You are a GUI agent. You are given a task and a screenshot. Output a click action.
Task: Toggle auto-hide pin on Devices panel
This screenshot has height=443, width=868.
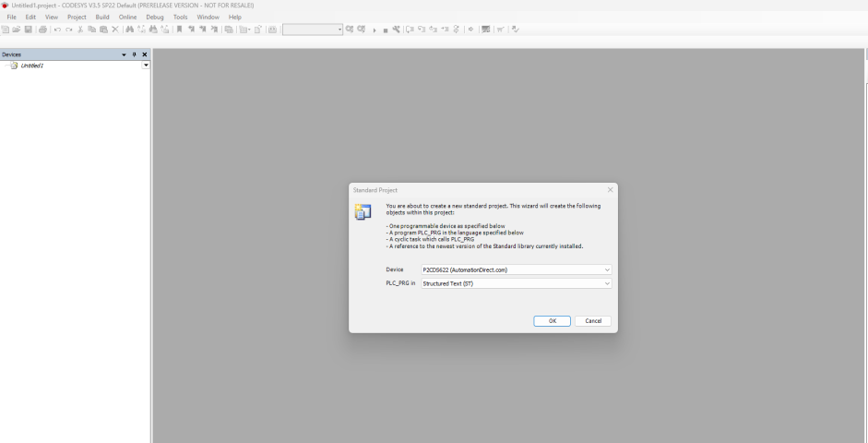(135, 54)
